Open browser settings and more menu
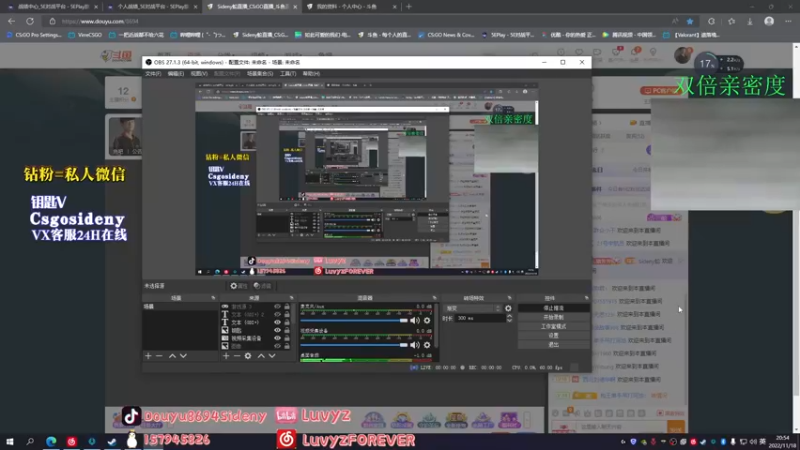800x450 pixels. pyautogui.click(x=788, y=21)
